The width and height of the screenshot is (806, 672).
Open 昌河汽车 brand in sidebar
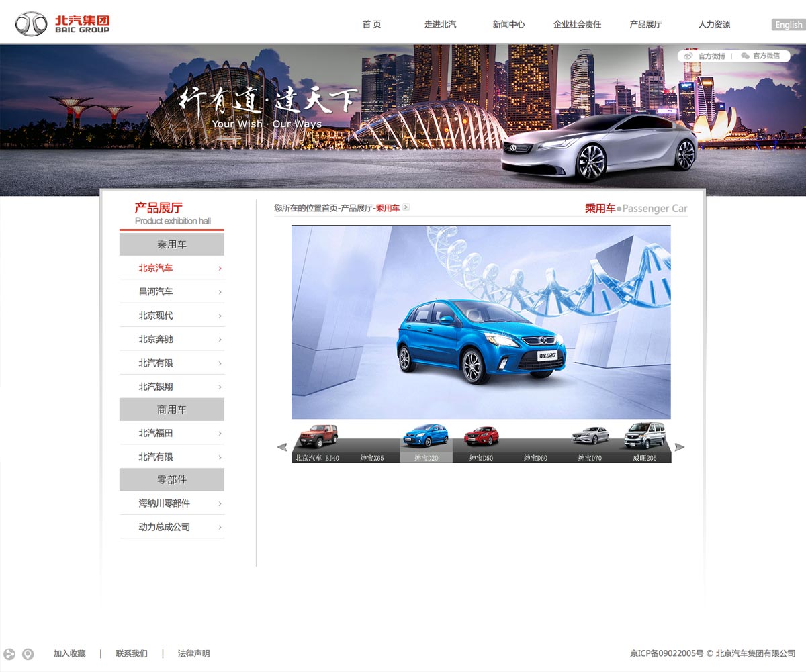tap(156, 291)
